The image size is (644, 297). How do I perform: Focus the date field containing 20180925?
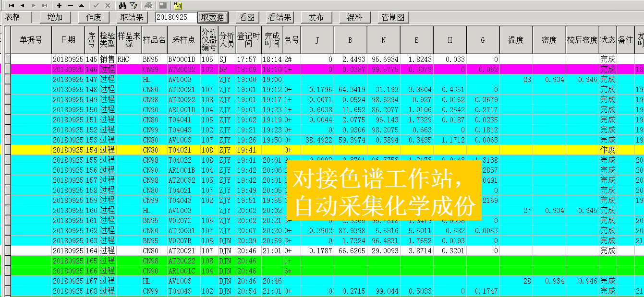[x=176, y=18]
